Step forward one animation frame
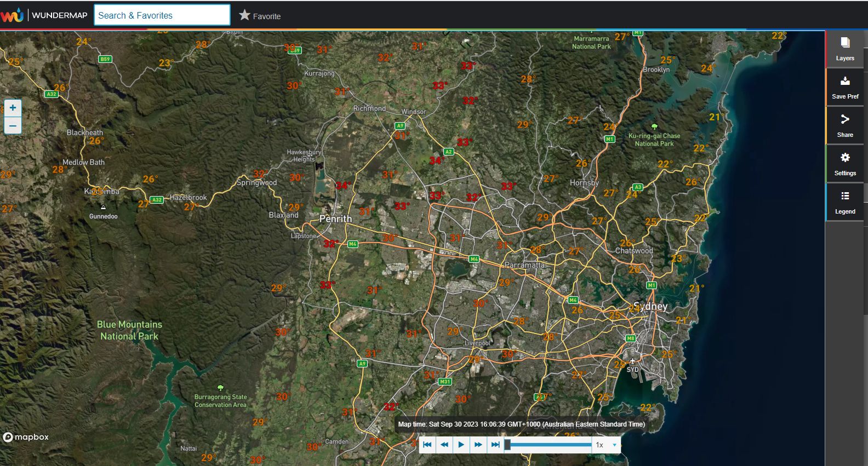This screenshot has width=868, height=466. [x=478, y=445]
